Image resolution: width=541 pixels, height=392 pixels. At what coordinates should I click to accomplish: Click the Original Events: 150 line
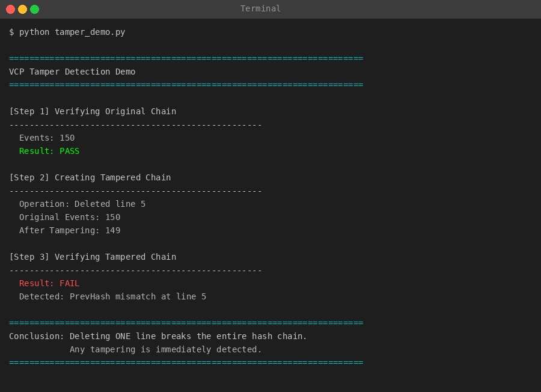(70, 217)
